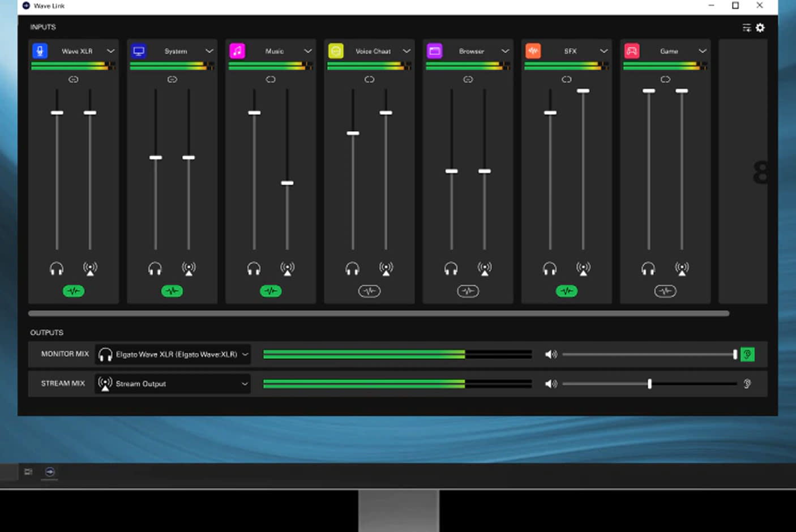Mute System channel headphone monitor output
This screenshot has width=796, height=532.
click(155, 269)
